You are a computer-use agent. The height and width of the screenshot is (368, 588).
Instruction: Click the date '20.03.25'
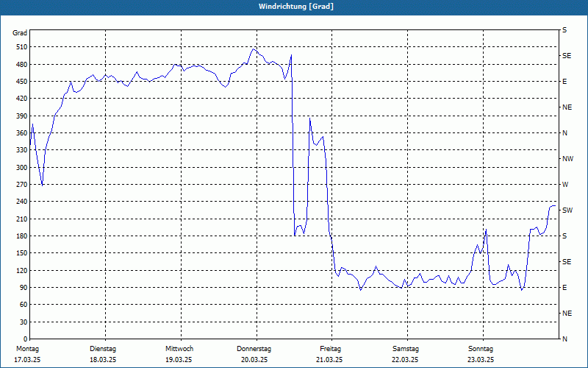254,360
